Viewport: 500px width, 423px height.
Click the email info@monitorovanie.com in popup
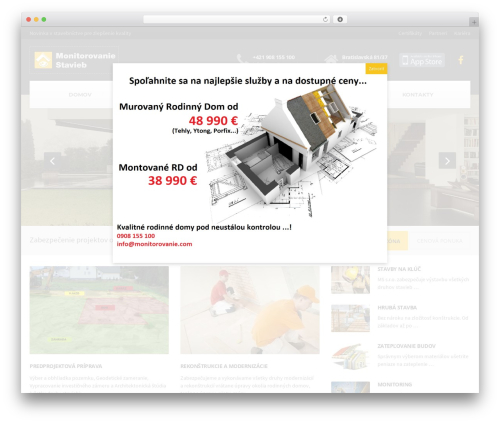coord(154,244)
